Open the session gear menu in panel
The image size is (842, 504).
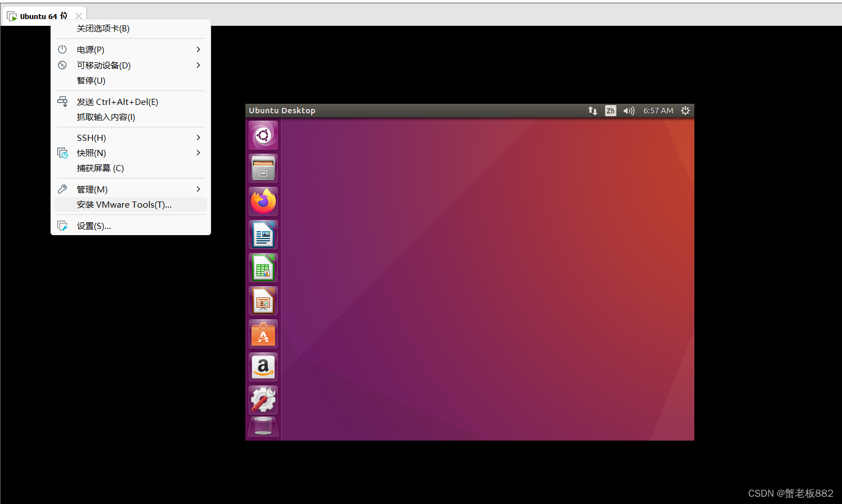click(685, 111)
